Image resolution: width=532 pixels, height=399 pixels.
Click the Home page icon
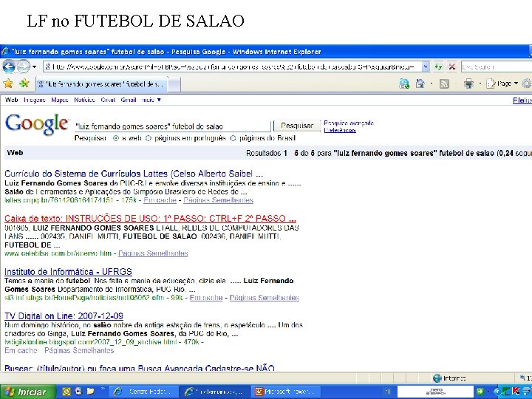point(420,83)
